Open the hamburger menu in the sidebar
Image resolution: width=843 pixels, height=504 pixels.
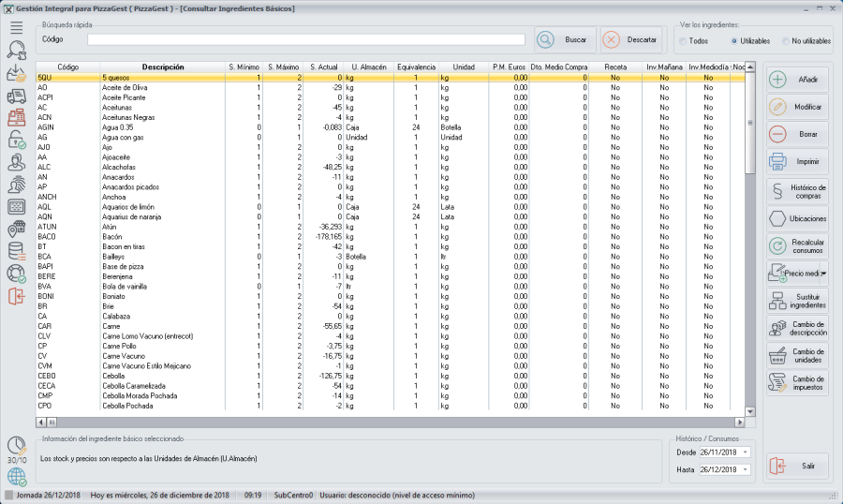pyautogui.click(x=16, y=27)
